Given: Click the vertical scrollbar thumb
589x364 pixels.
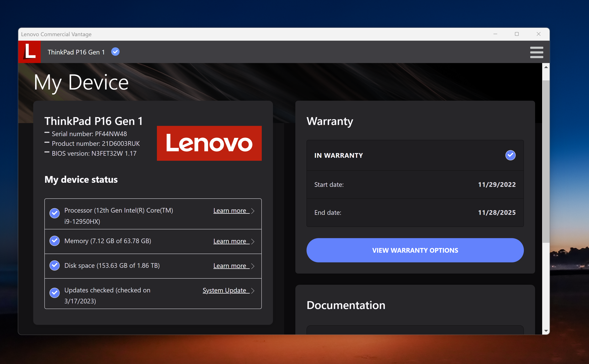Looking at the screenshot, I should 546,161.
